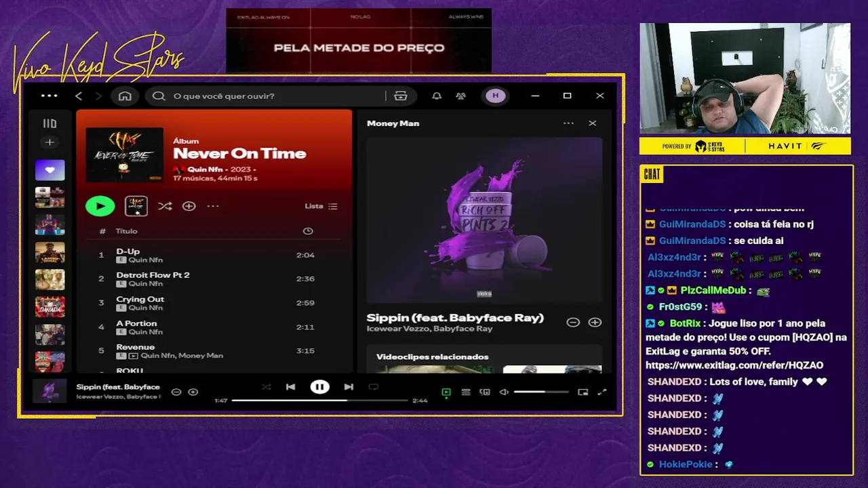This screenshot has width=868, height=488.
Task: Open the miniplayer
Action: 583,392
